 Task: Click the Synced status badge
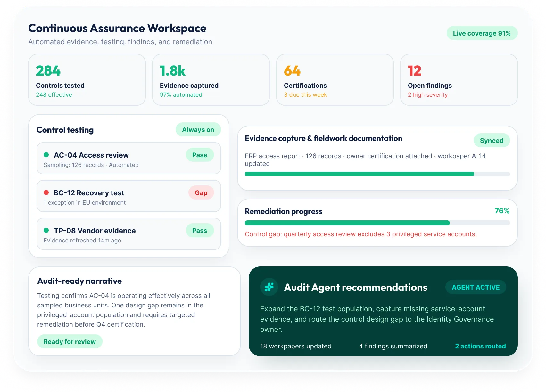[492, 140]
